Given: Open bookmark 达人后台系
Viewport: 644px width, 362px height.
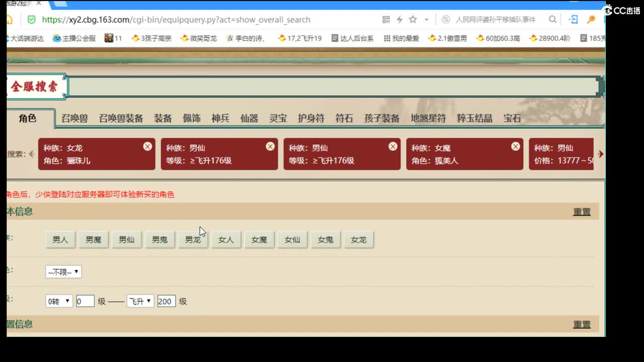Looking at the screenshot, I should coord(353,38).
